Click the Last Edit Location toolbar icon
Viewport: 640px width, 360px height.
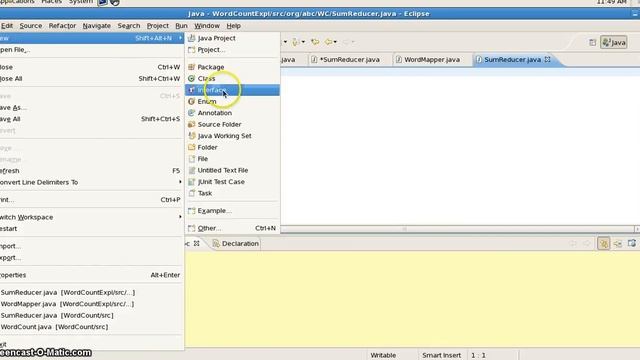click(315, 42)
